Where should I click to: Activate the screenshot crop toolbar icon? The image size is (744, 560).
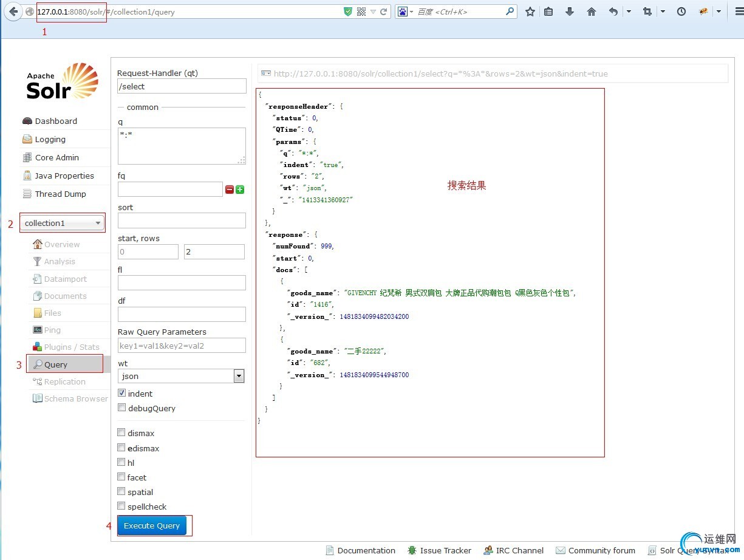coord(647,12)
